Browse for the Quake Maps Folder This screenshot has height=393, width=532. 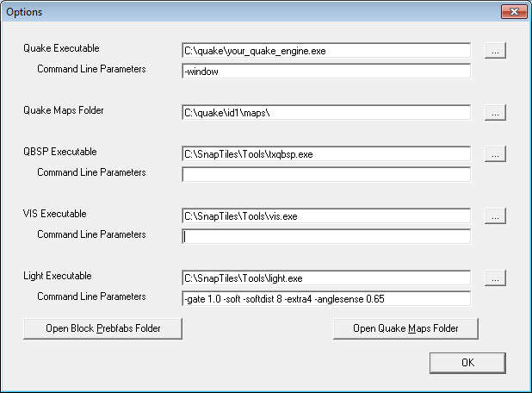click(494, 113)
